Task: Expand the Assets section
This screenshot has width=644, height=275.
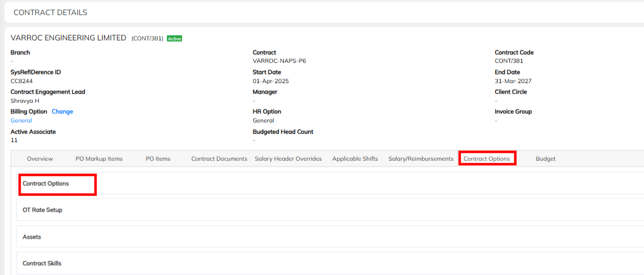Action: 330,237
